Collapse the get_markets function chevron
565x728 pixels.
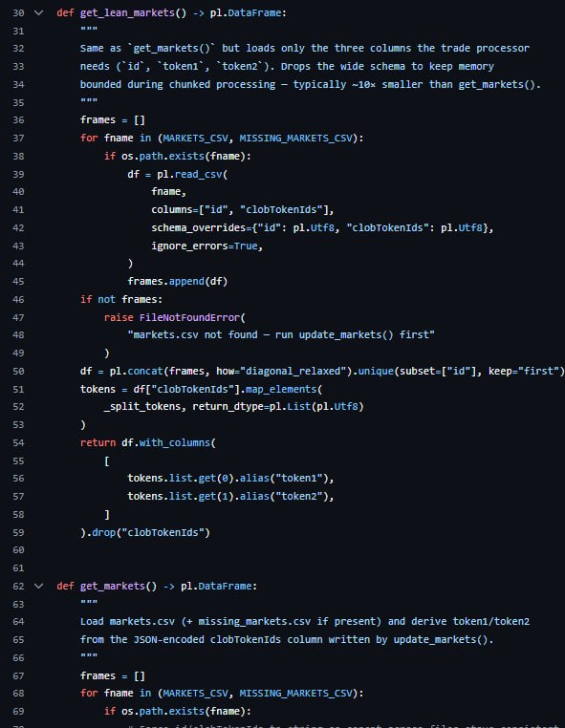pos(39,587)
